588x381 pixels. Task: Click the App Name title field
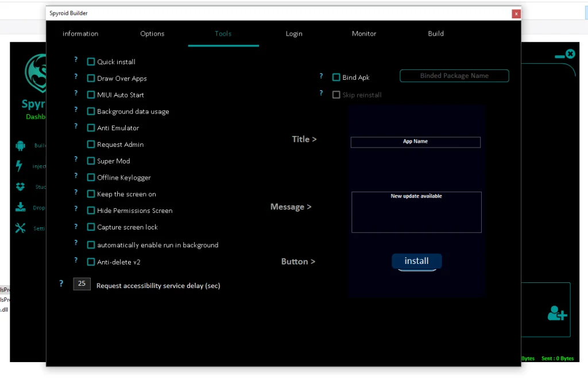[415, 142]
